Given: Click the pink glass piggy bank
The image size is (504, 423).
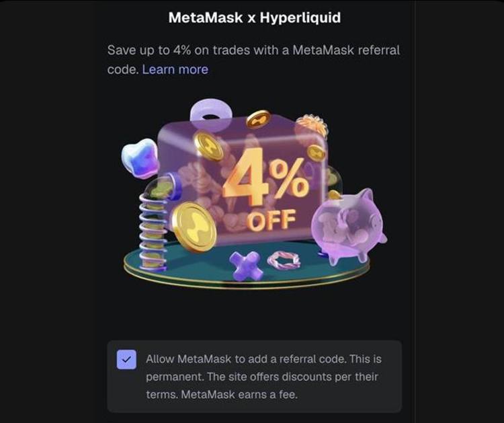Looking at the screenshot, I should (x=349, y=226).
